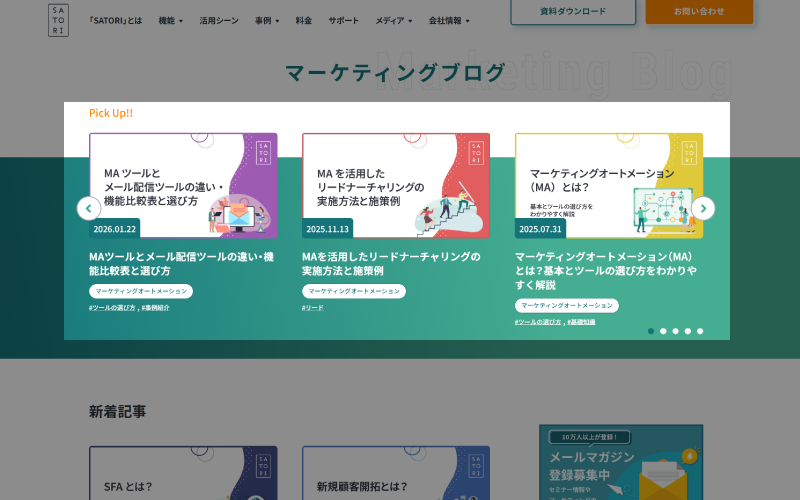800x500 pixels.
Task: Open the SFAとは? article thumbnail
Action: pyautogui.click(x=183, y=473)
